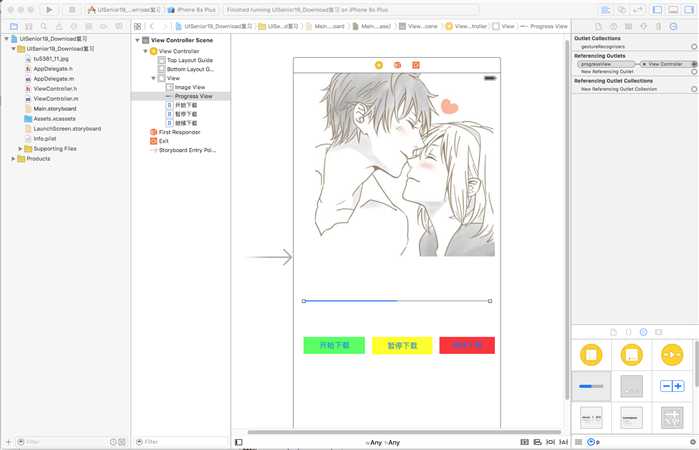Switch to the Standard editor icon
This screenshot has width=699, height=450.
pos(605,9)
